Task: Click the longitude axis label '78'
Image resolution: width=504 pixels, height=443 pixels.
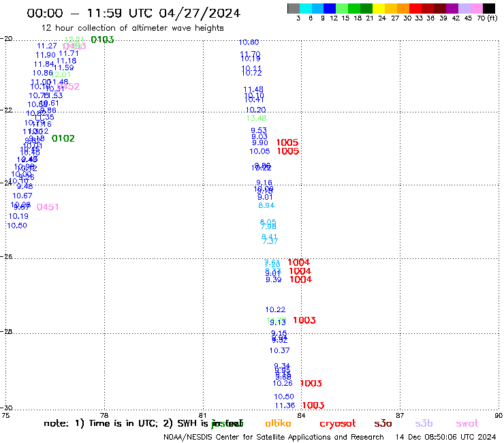Action: tap(104, 415)
